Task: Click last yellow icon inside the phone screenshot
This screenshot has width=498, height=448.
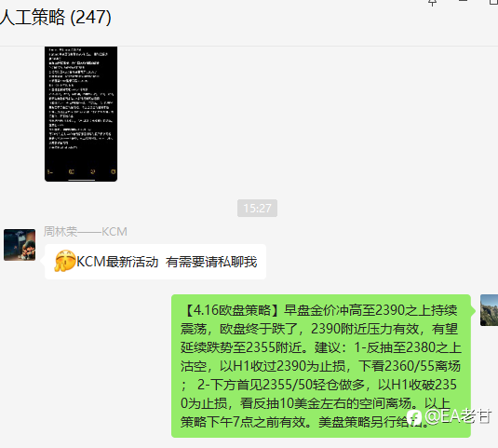Action: point(113,172)
